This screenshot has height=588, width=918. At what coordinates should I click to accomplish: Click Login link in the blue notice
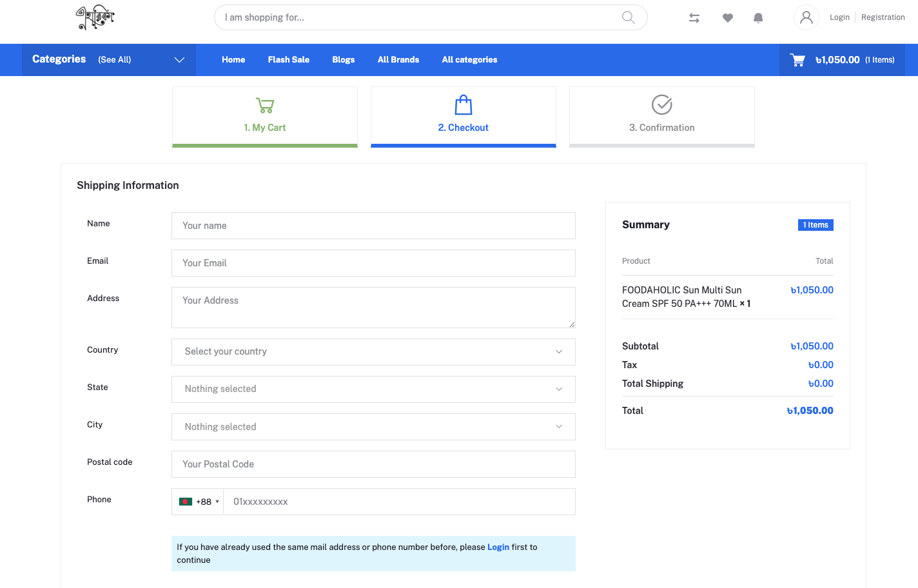pos(498,547)
